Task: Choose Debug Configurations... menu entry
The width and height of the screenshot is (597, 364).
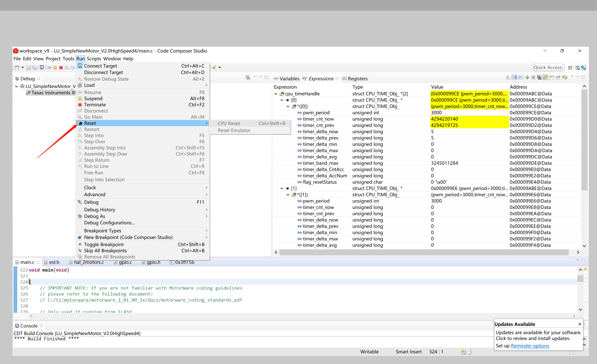Action: pyautogui.click(x=109, y=223)
